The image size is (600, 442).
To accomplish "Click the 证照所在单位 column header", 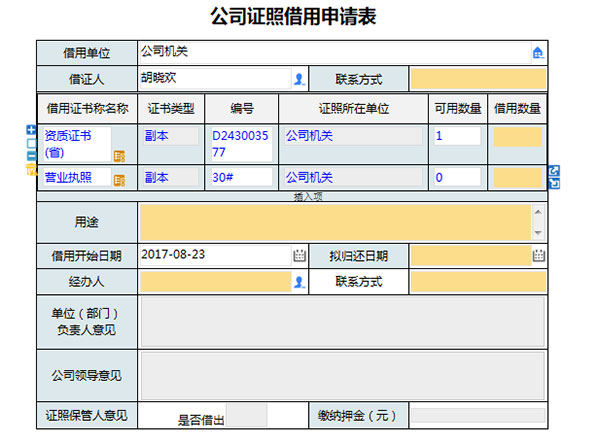I will point(354,108).
